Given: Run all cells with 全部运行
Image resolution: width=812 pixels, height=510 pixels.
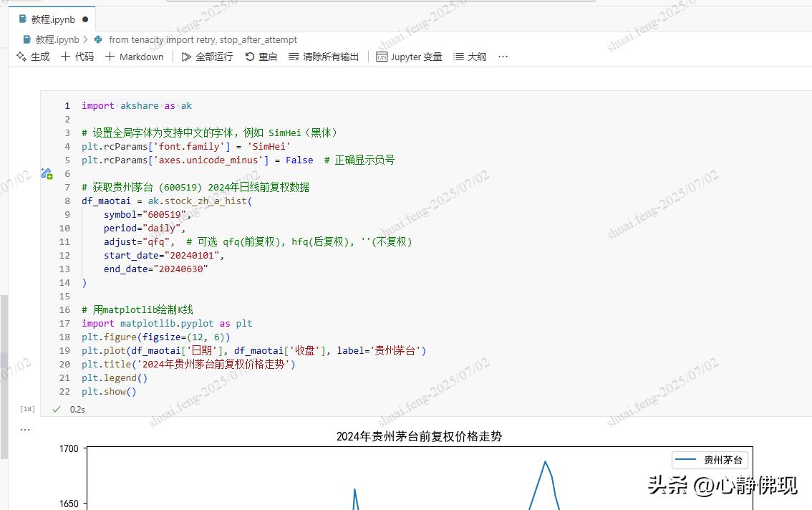Looking at the screenshot, I should 207,57.
